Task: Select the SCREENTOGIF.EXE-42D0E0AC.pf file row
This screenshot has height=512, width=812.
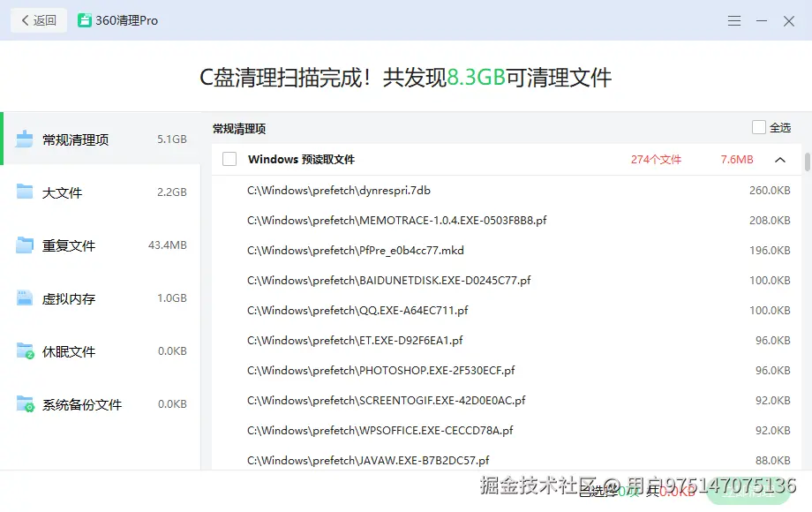Action: (x=507, y=401)
